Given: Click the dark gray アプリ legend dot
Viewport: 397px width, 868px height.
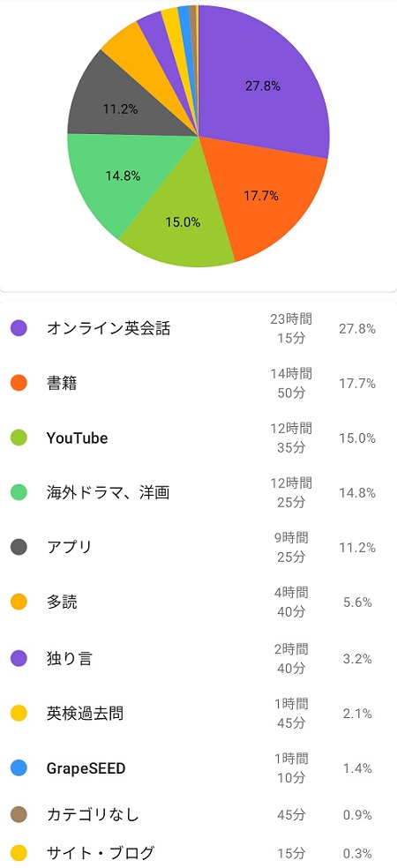Looking at the screenshot, I should (19, 548).
